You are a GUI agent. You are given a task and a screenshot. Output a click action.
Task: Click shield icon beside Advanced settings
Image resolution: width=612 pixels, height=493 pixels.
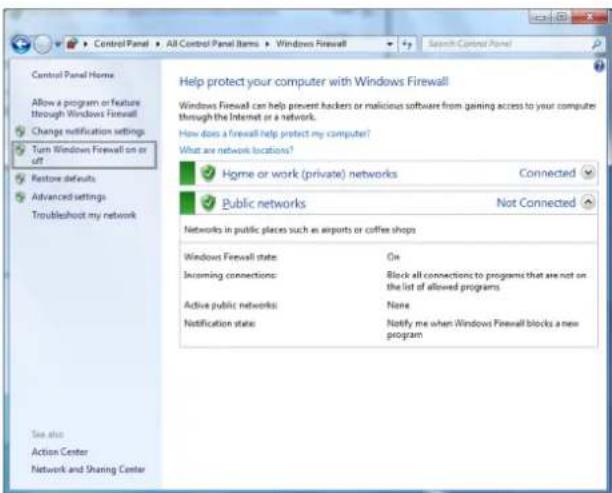20,197
